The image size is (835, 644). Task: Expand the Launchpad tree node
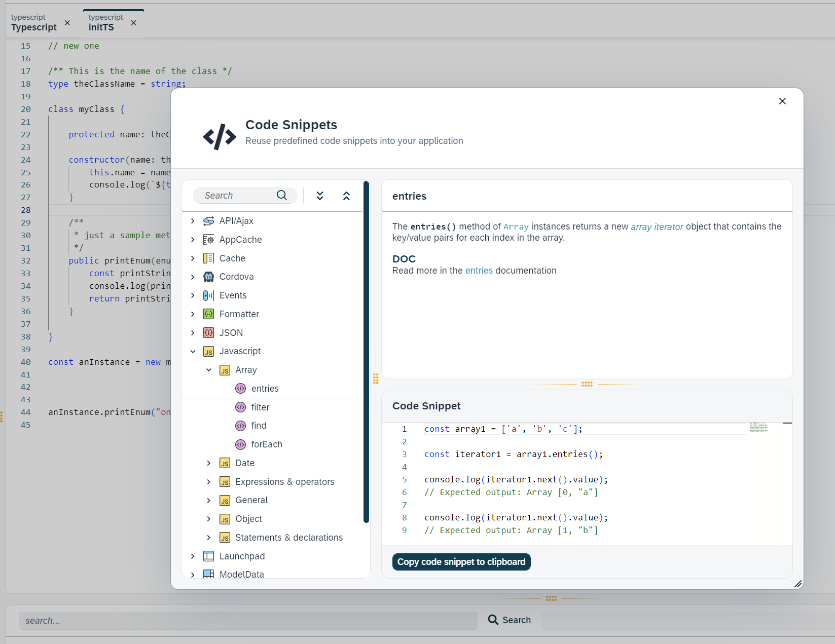193,556
